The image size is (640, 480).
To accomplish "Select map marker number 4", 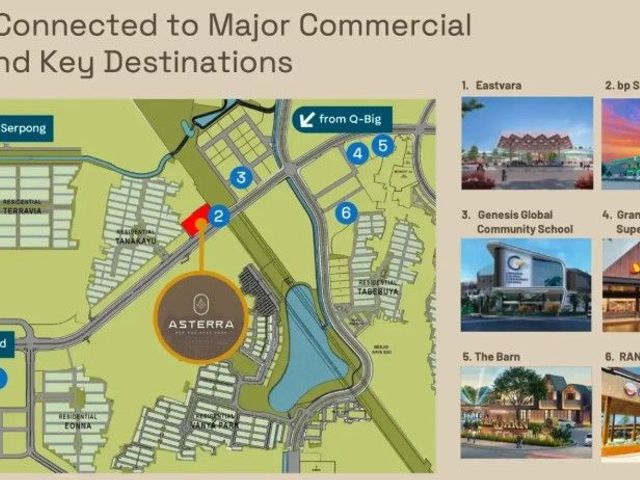I will click(358, 154).
